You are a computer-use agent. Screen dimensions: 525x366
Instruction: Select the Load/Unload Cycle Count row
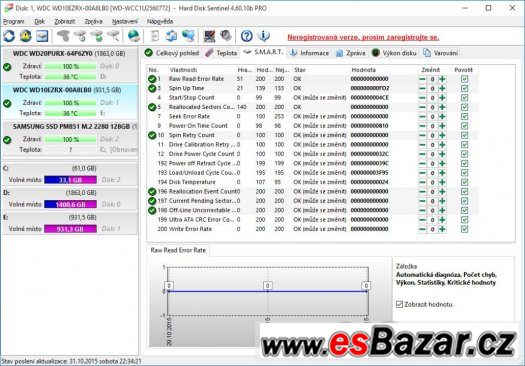click(313, 173)
